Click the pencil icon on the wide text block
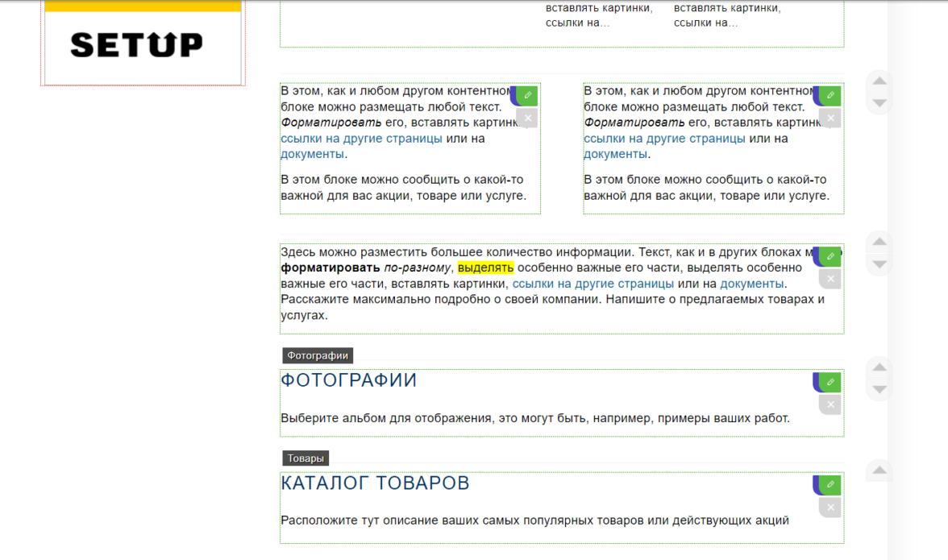This screenshot has width=948, height=560. coord(829,256)
